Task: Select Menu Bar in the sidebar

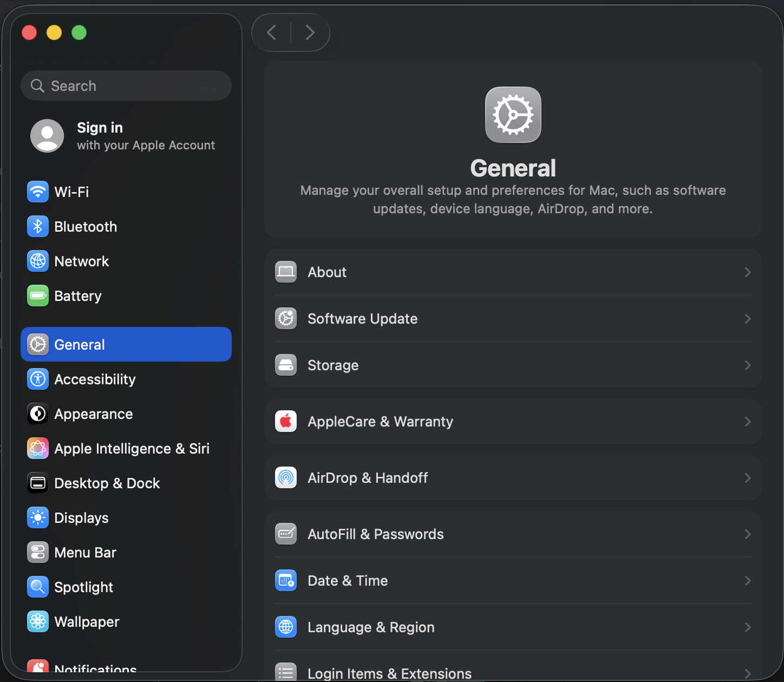Action: pos(85,552)
